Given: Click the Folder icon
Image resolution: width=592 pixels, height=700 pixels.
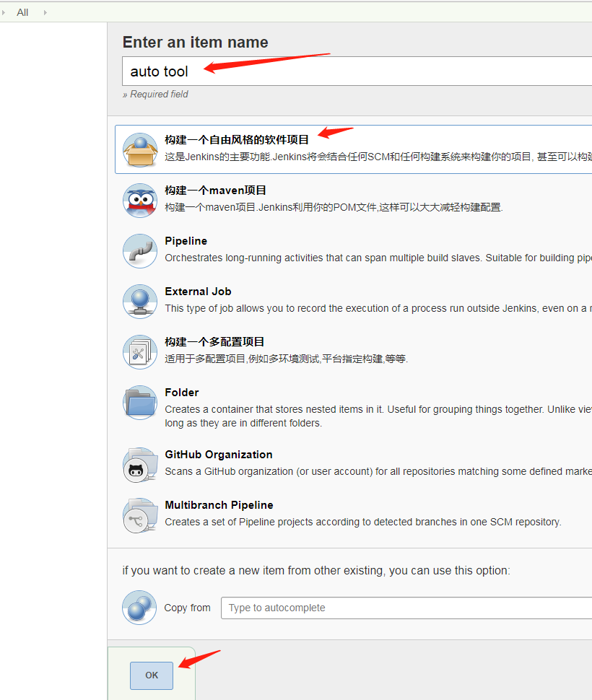Looking at the screenshot, I should (140, 402).
